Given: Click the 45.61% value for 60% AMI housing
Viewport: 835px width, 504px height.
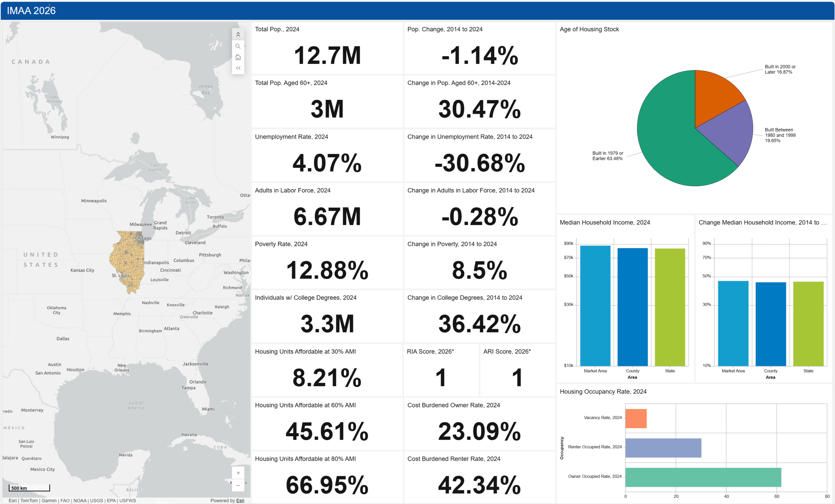Looking at the screenshot, I should [x=327, y=431].
